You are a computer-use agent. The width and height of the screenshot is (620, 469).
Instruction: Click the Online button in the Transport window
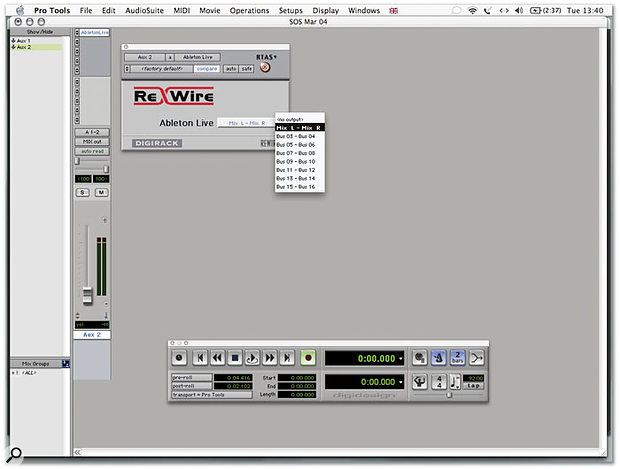pos(179,358)
